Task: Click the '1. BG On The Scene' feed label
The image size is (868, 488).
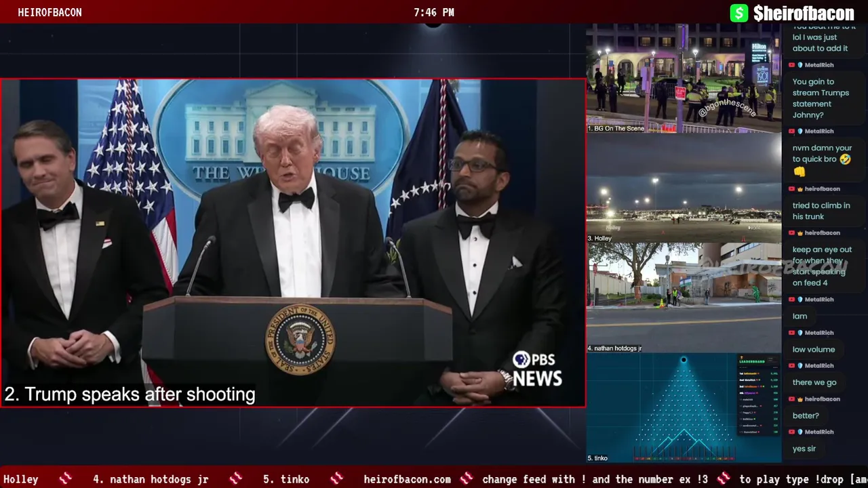Action: (x=616, y=128)
